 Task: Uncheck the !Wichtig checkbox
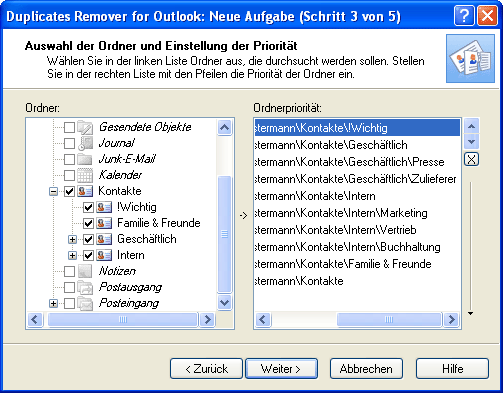coord(88,207)
